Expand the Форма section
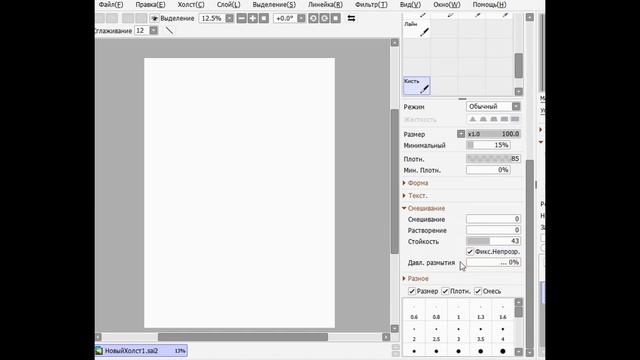Screen dimensions: 640x360 [x=416, y=183]
